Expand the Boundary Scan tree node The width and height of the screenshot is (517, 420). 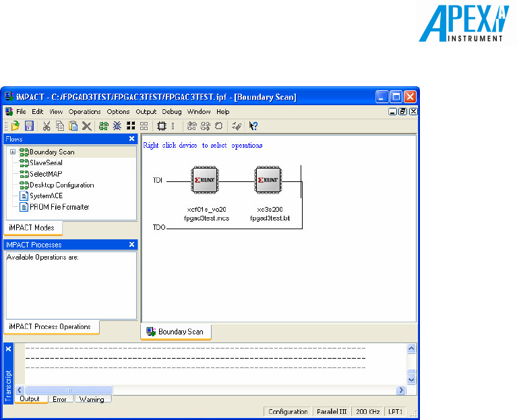point(13,152)
